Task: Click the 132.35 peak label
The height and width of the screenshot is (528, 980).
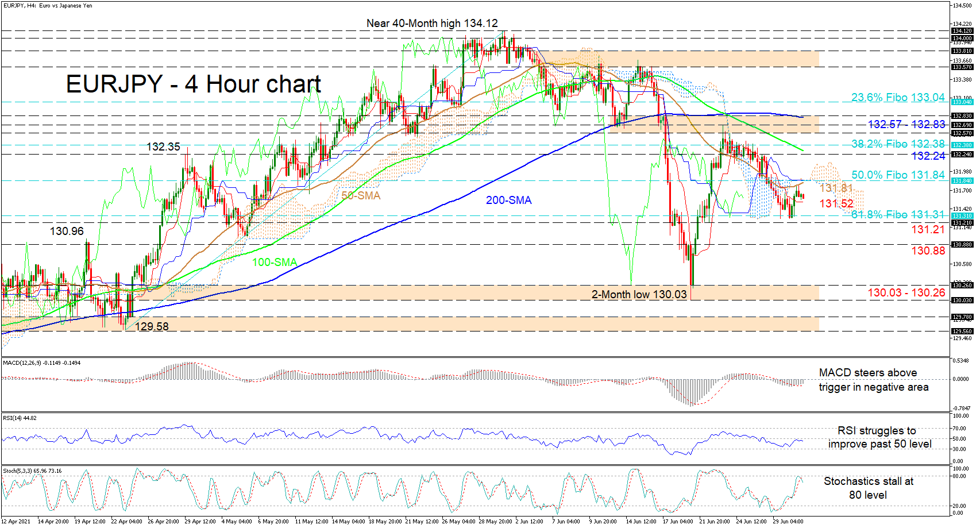Action: pos(163,147)
